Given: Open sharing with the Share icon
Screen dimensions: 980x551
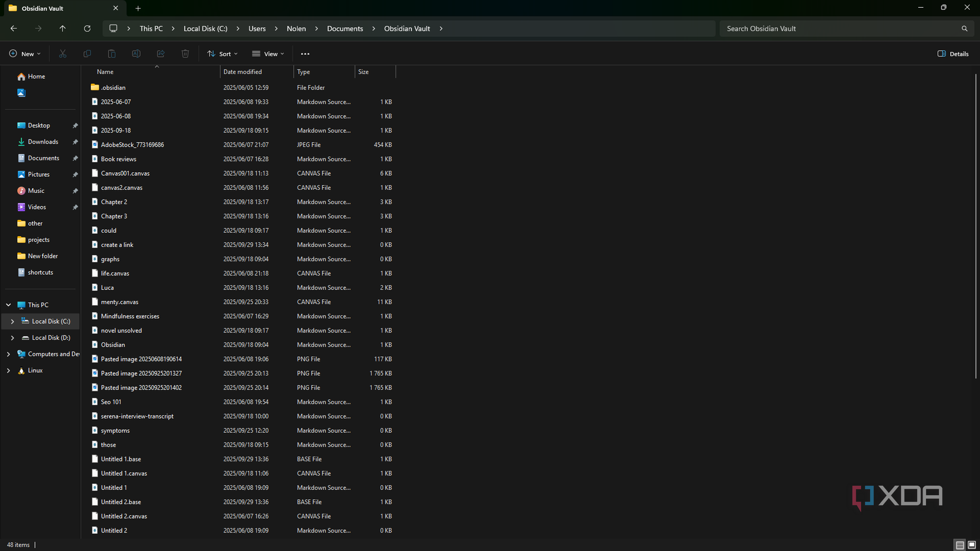Looking at the screenshot, I should (160, 53).
